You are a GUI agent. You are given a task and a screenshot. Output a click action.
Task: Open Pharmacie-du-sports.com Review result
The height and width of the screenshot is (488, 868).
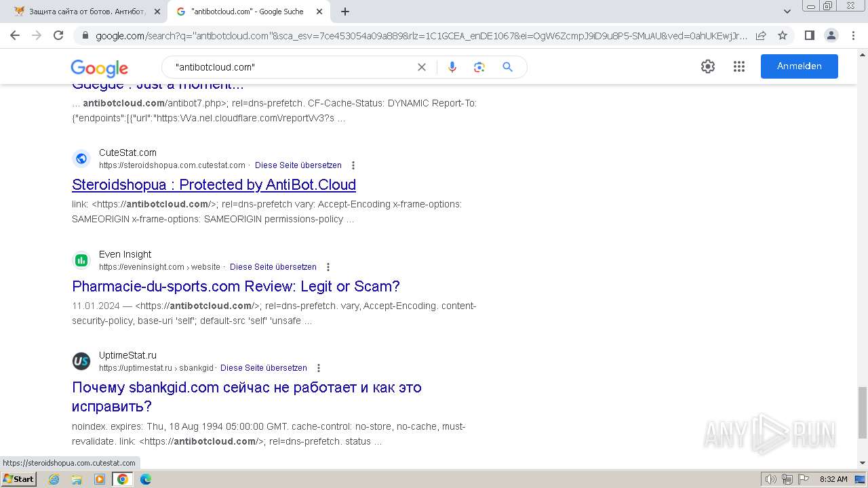236,286
